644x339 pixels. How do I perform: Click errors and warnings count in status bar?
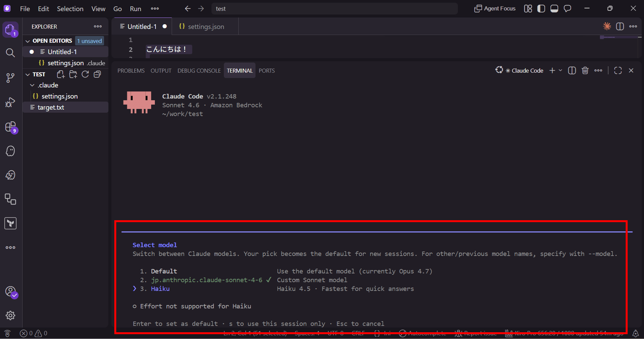tap(33, 334)
